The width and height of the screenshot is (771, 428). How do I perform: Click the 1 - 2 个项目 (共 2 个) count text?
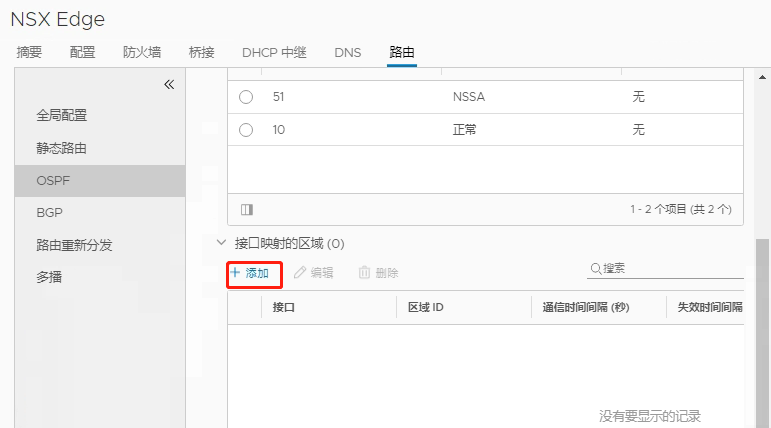[x=681, y=210]
